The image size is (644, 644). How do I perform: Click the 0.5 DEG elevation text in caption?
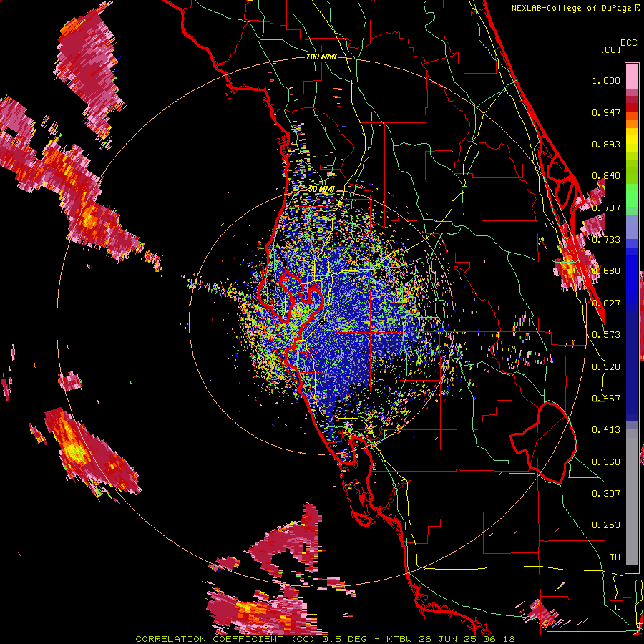[x=346, y=639]
